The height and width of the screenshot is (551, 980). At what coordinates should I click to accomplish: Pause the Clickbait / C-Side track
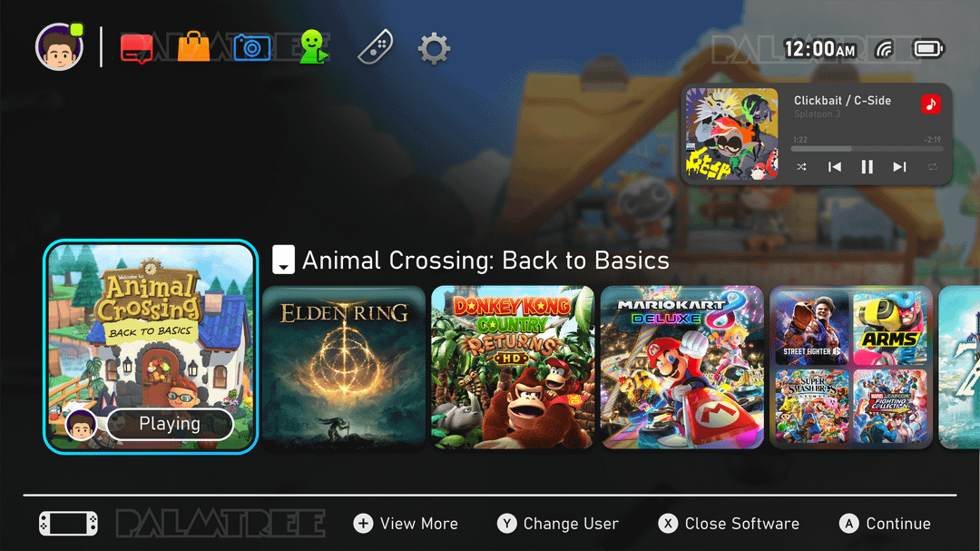point(867,167)
